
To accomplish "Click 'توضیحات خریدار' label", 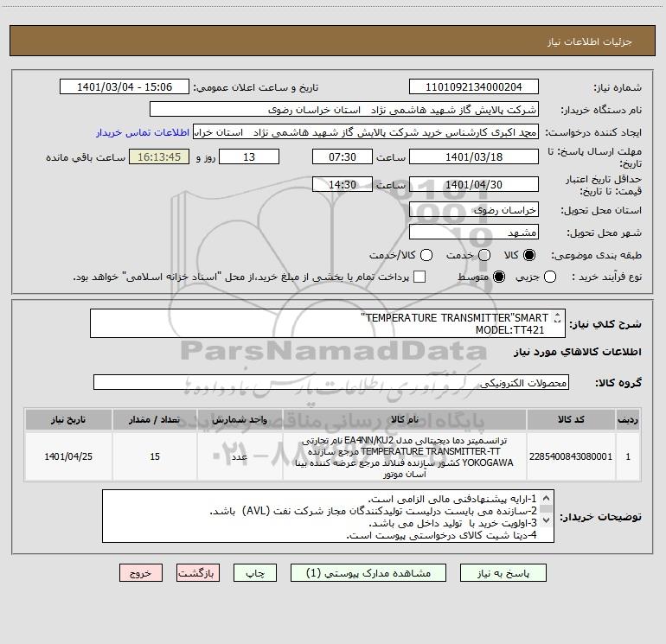I will (600, 517).
